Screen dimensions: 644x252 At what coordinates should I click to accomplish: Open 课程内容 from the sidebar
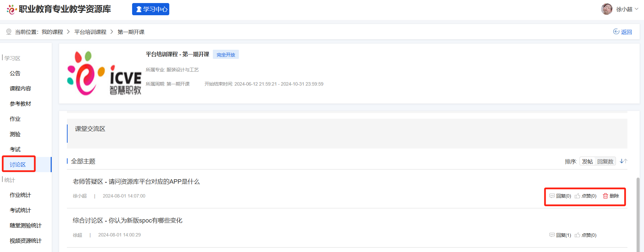click(20, 88)
